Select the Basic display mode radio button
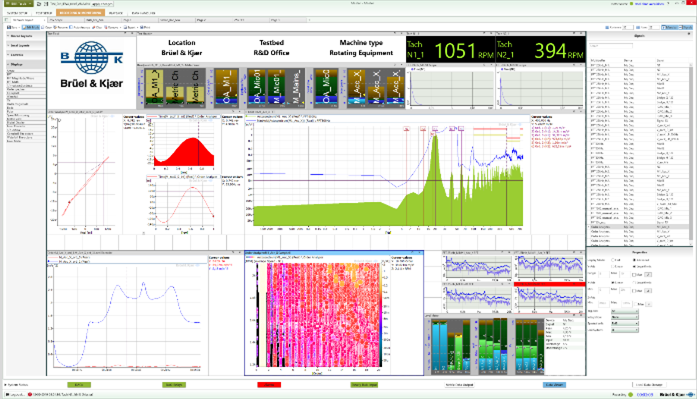Viewport: 697px width, 399px height. coord(613,260)
